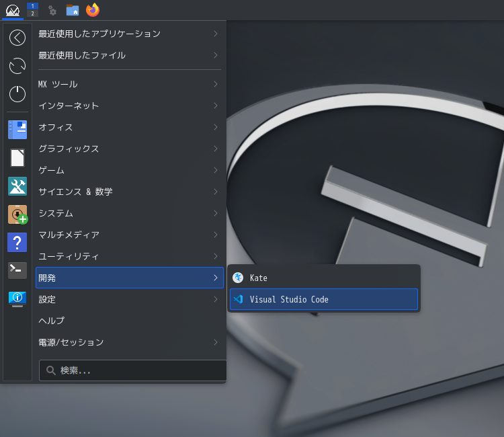Screen dimensions: 504x437
Task: Open the gears settings icon in panel
Action: 52,10
